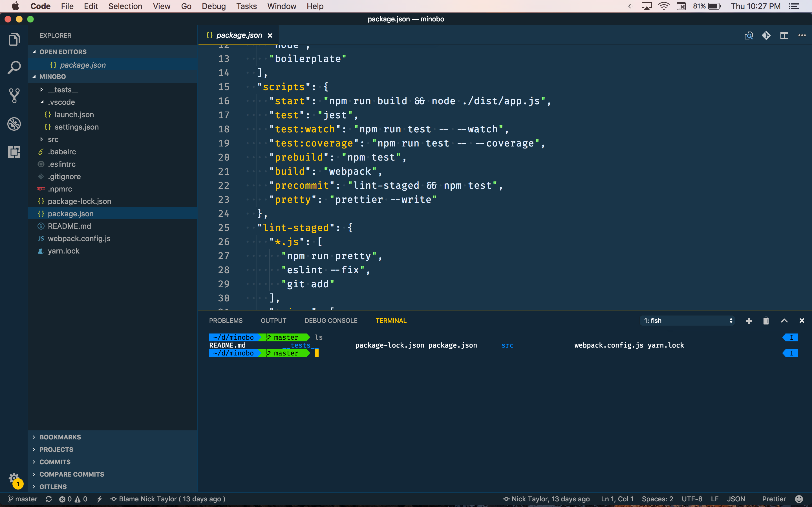Open the Debug view from the activity bar

coord(14,124)
